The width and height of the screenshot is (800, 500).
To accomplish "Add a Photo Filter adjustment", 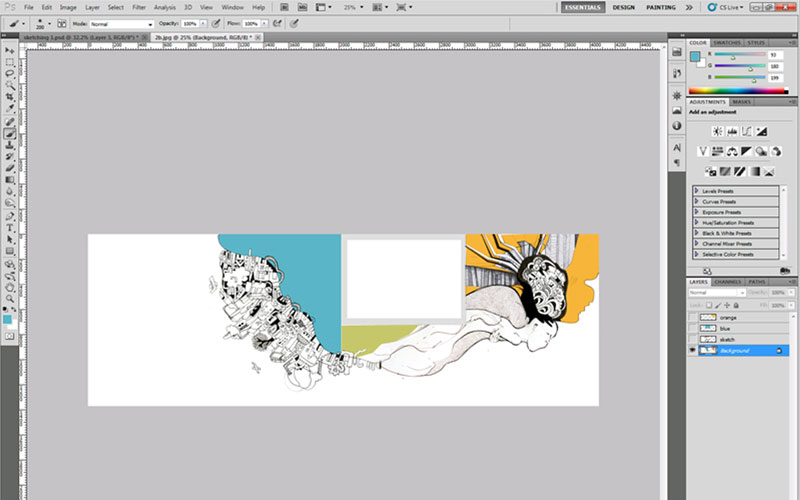I will 761,152.
